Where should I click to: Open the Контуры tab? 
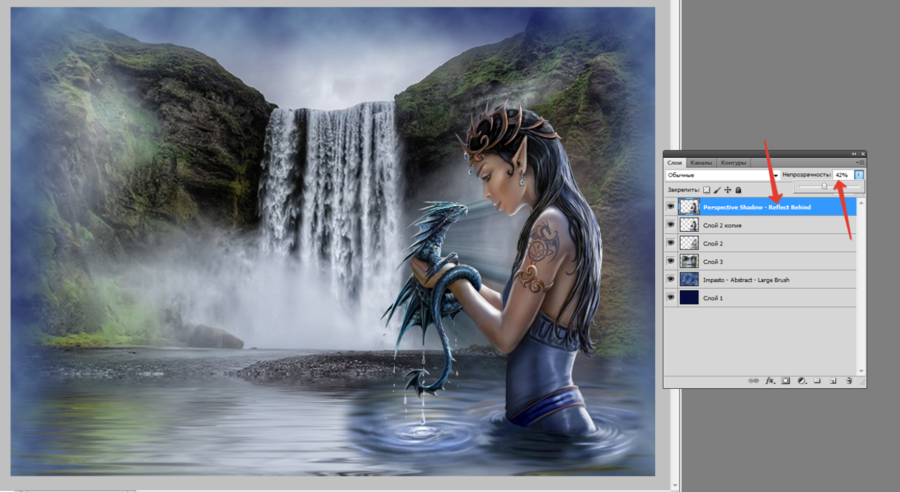(733, 163)
